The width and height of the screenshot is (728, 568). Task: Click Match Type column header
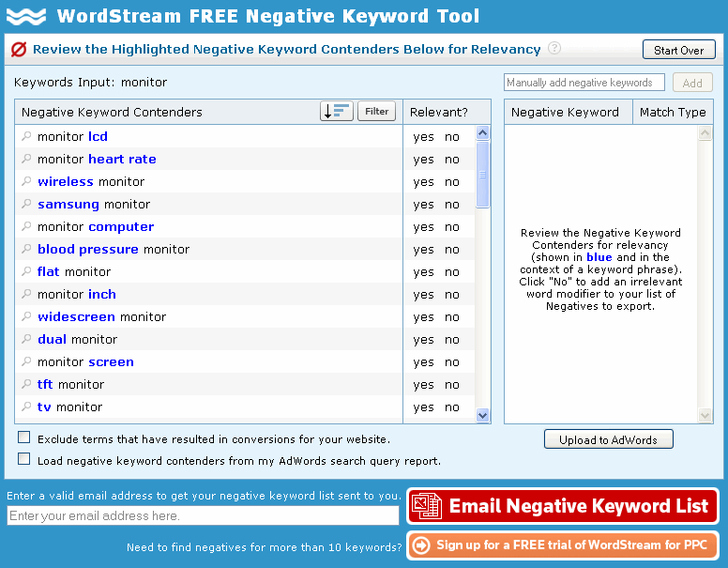pyautogui.click(x=673, y=112)
